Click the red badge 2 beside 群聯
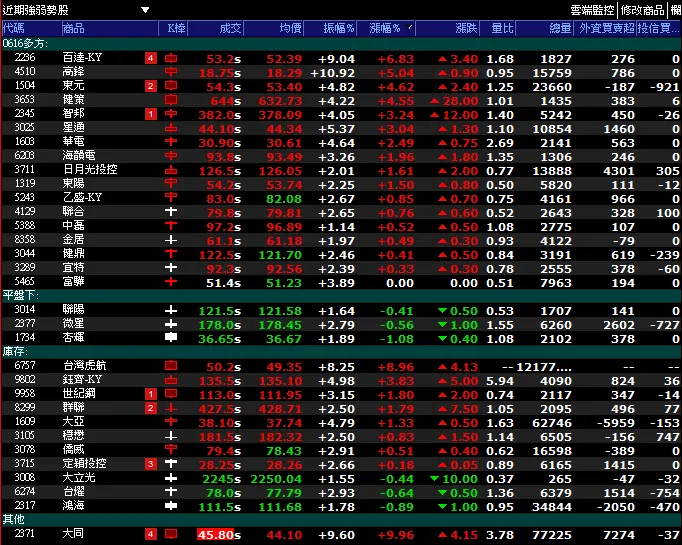Screen dimensions: 682x545 coord(150,408)
